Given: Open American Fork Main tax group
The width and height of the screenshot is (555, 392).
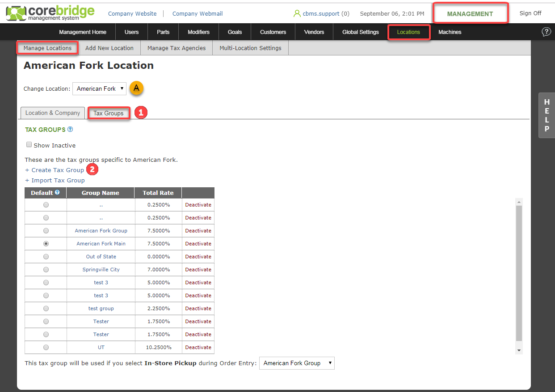Looking at the screenshot, I should (101, 244).
